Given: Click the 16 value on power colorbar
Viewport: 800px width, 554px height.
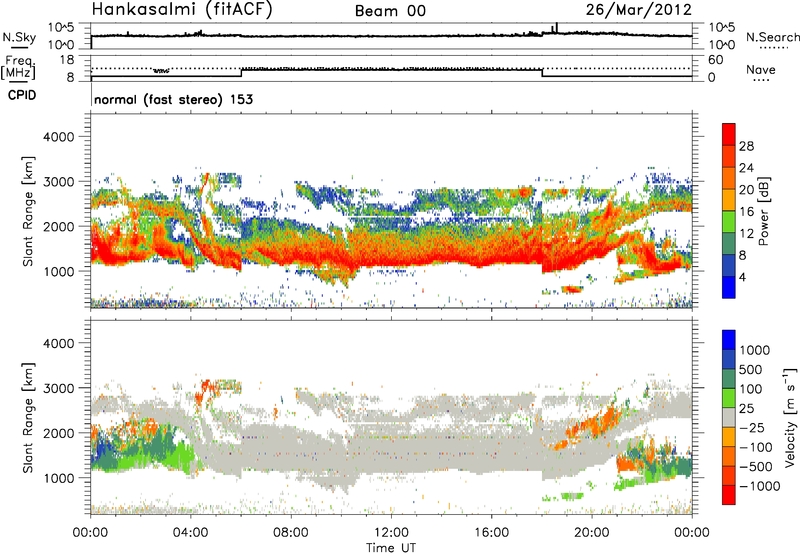Looking at the screenshot, I should click(x=746, y=212).
